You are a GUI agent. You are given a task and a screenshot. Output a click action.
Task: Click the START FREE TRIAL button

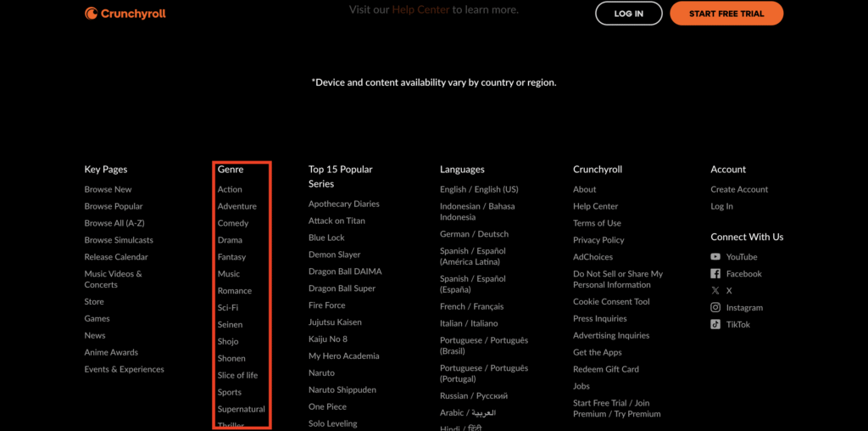tap(726, 14)
